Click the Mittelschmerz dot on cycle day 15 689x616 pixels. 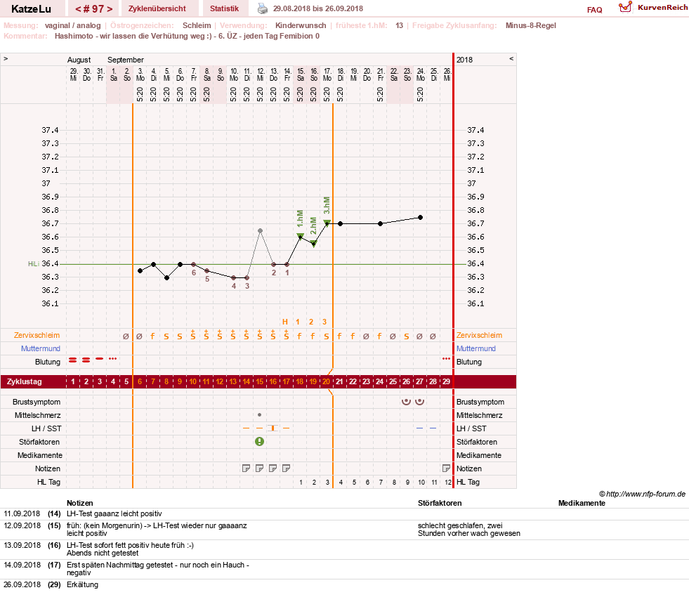coord(260,415)
